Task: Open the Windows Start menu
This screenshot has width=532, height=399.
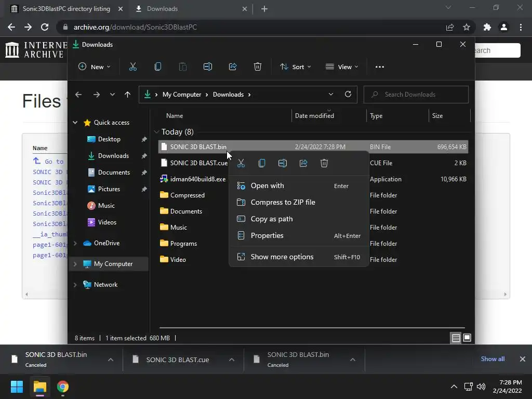Action: (17, 387)
